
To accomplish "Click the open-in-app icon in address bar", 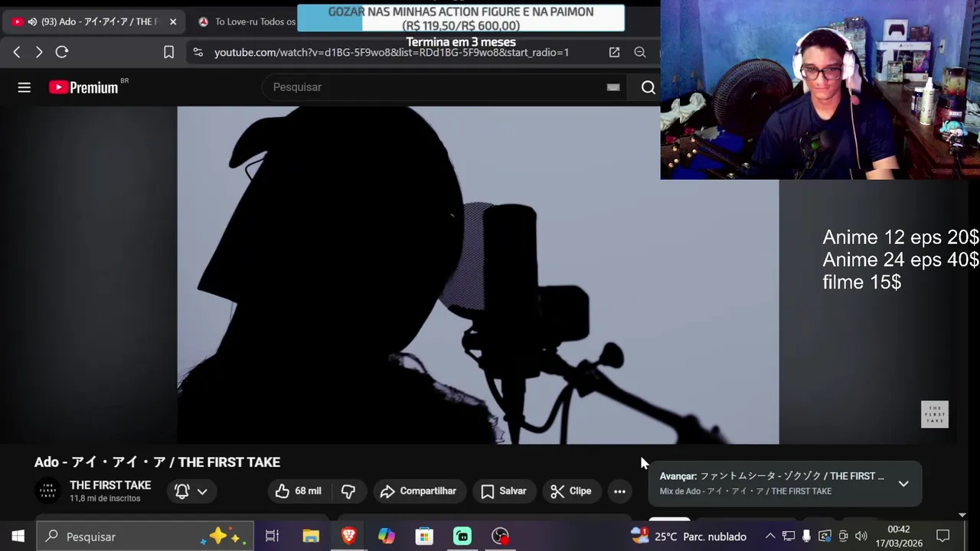I will point(614,52).
